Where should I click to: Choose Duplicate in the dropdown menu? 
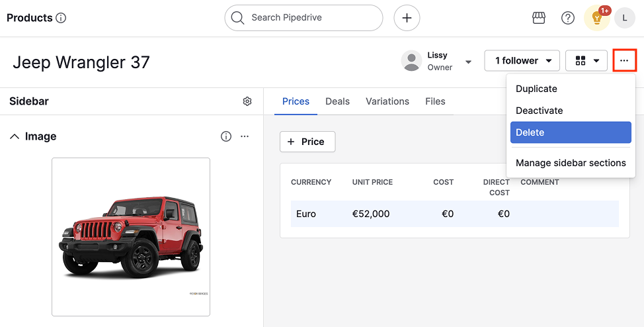click(536, 89)
